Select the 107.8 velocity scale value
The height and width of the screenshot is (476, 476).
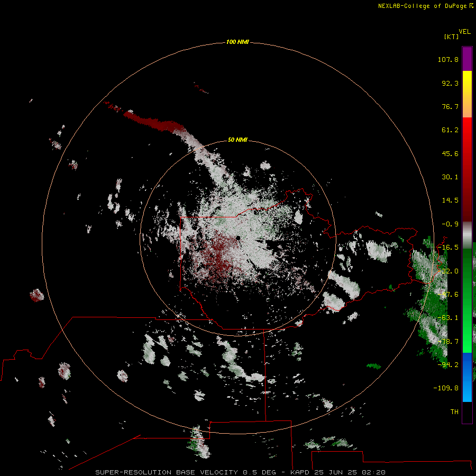pos(448,59)
